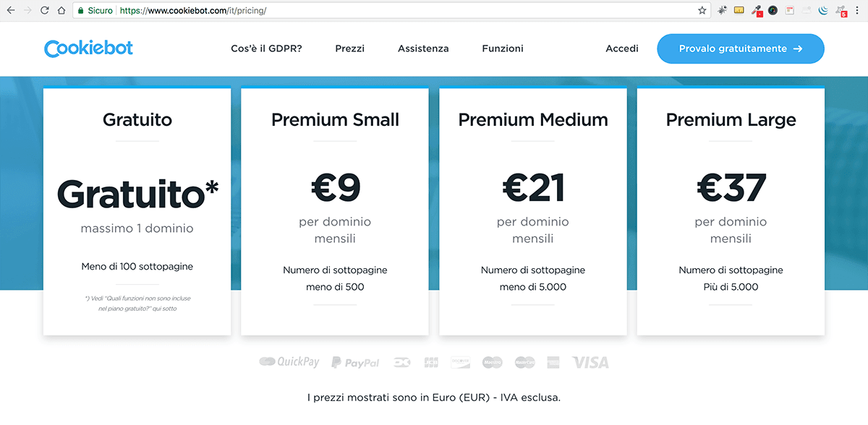
Task: Go to the browser home icon
Action: click(61, 11)
